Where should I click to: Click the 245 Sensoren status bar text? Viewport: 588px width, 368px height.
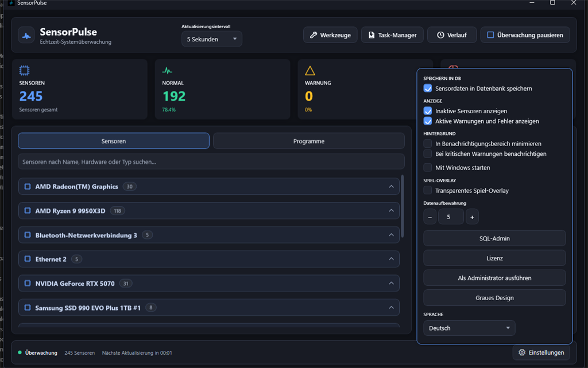79,352
